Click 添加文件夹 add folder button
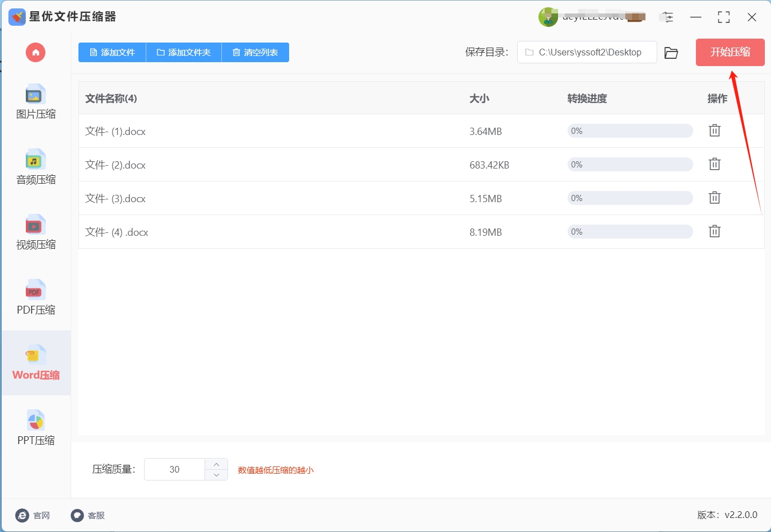The height and width of the screenshot is (532, 771). (x=184, y=52)
